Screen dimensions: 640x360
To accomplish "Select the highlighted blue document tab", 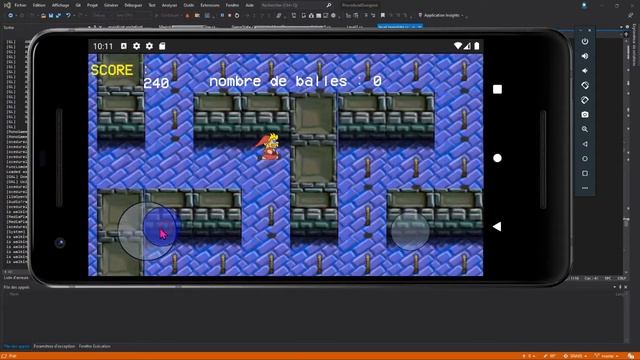I will (x=400, y=27).
